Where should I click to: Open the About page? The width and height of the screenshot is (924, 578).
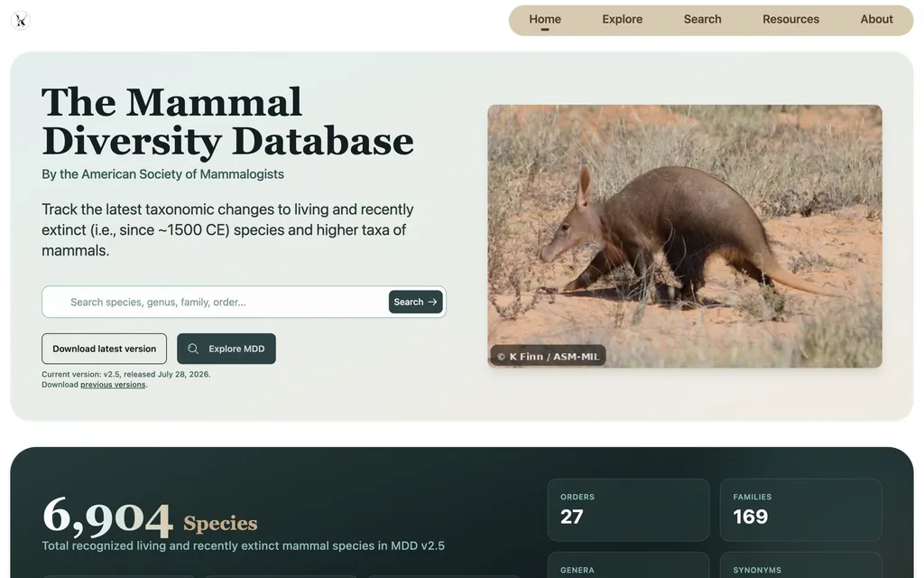coord(876,20)
